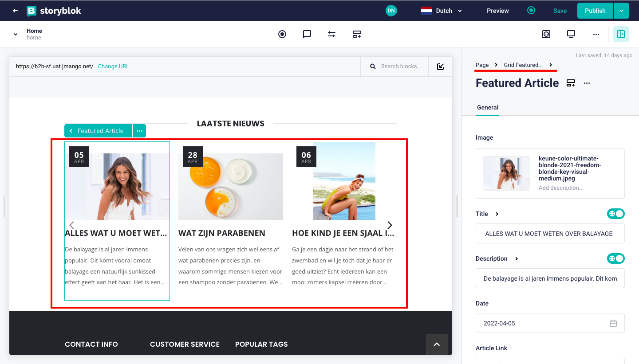Click the desktop viewport icon

[571, 34]
